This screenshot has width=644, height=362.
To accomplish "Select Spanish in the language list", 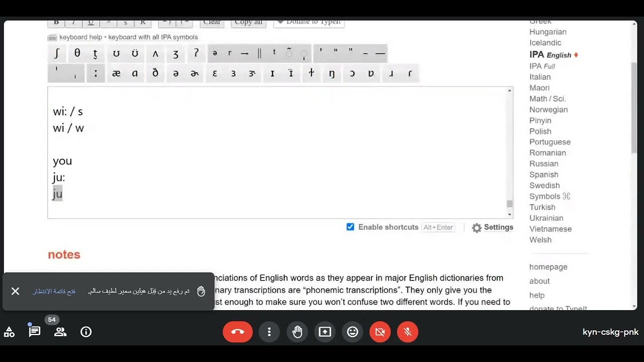I will (x=544, y=174).
